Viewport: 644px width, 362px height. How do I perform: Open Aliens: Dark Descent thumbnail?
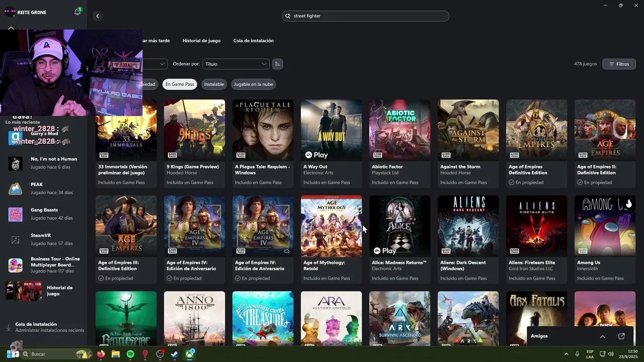coord(468,226)
